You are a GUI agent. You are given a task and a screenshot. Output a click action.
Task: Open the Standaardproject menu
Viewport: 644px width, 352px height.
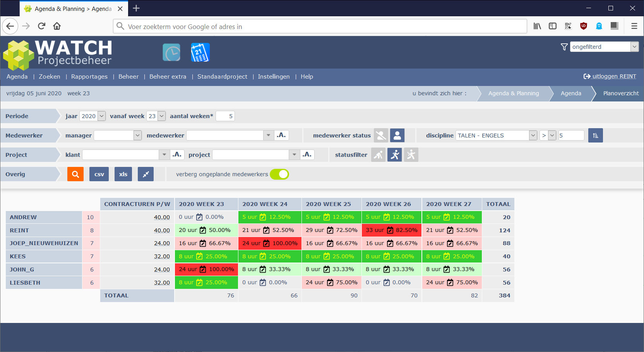point(222,77)
